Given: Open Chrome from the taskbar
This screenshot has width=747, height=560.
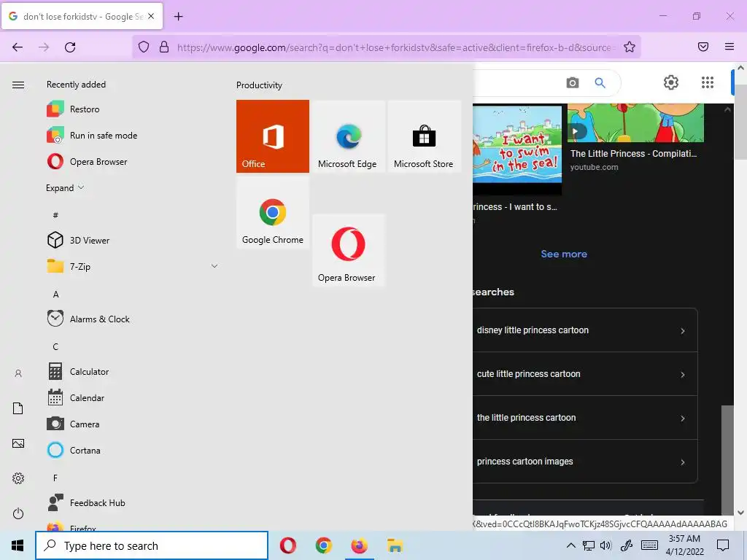Looking at the screenshot, I should (x=323, y=545).
